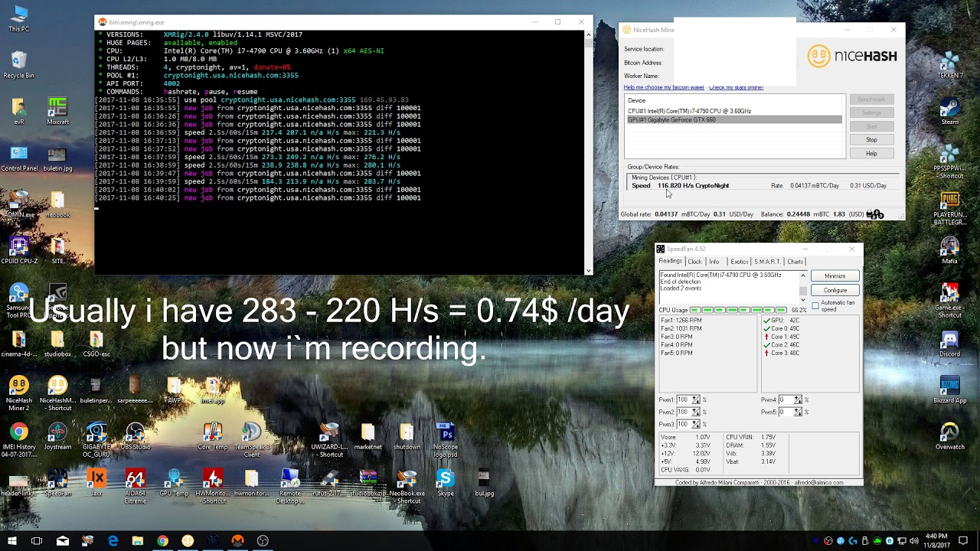Open the Skype desktop shortcut
Viewport: 980px width, 551px height.
(445, 484)
